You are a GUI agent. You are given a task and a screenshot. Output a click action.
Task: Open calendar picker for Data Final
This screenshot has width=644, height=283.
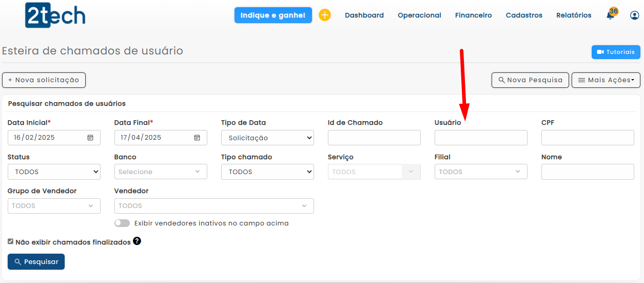coord(197,138)
